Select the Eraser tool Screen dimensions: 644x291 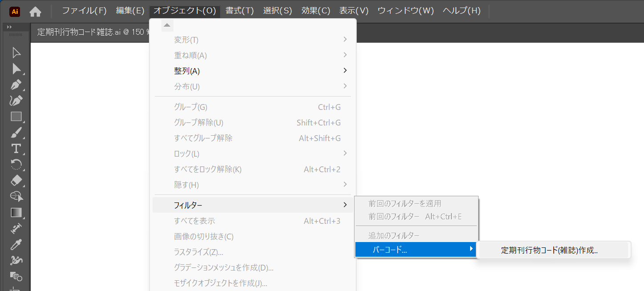point(16,181)
